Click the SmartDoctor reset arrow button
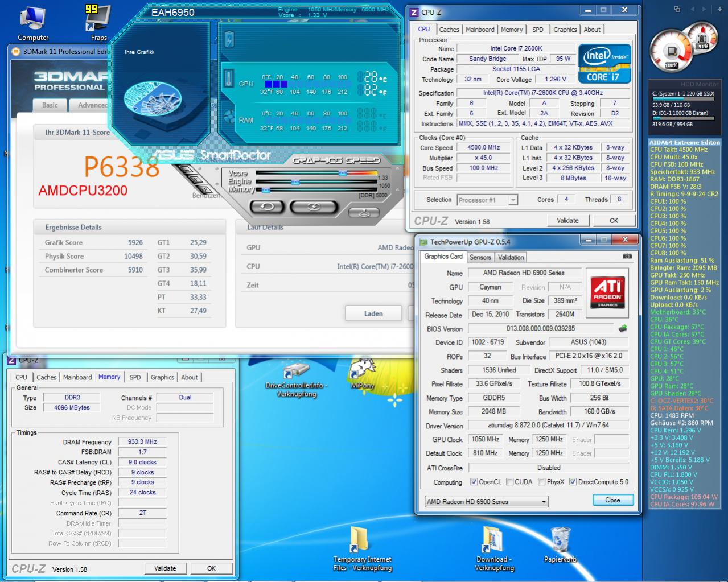This screenshot has height=582, width=728. click(266, 207)
